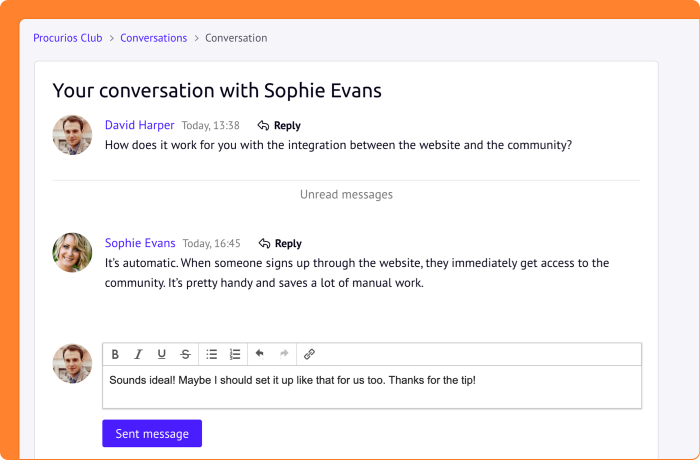Insert a hyperlink using the link icon
The image size is (700, 460).
309,354
